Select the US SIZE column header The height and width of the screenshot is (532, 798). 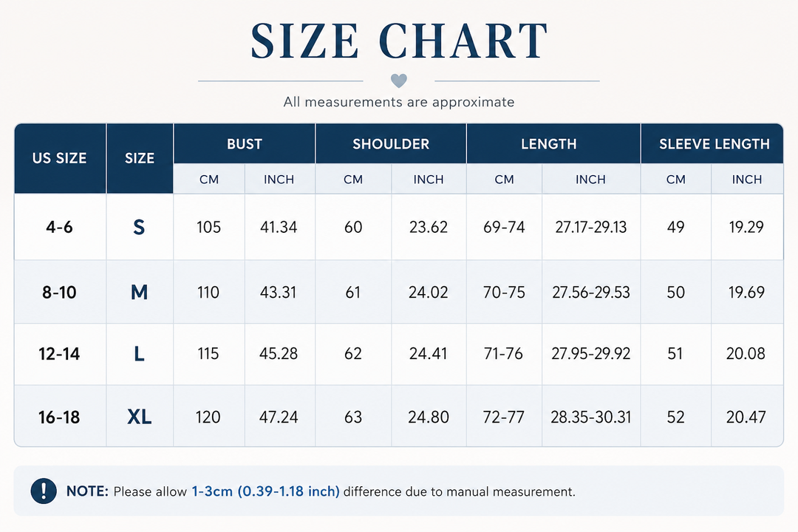click(x=60, y=158)
